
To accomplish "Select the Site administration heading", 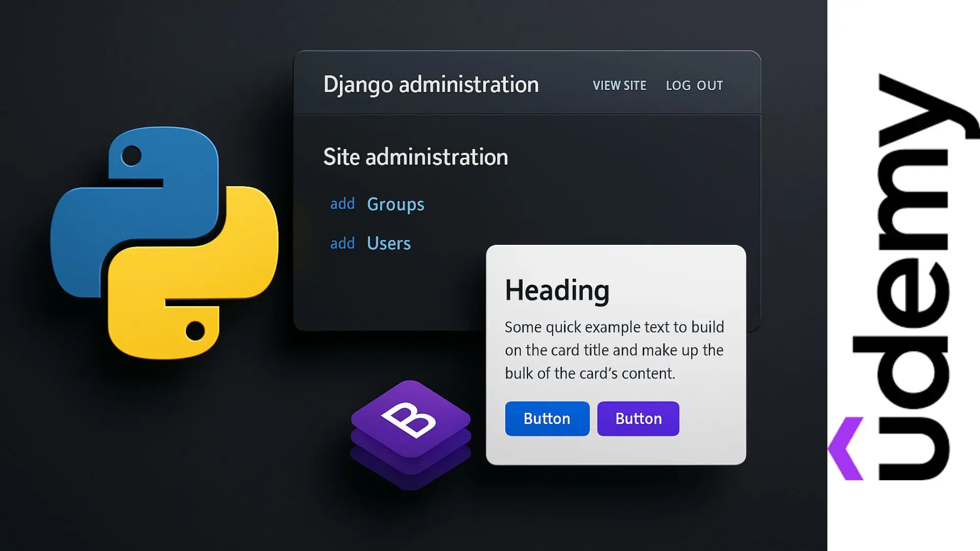I will (415, 157).
